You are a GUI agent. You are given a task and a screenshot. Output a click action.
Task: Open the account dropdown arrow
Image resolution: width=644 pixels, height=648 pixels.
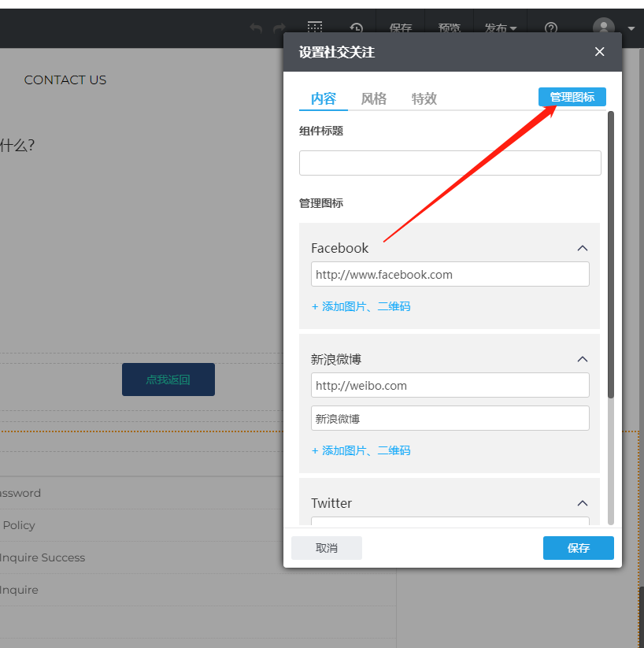pyautogui.click(x=631, y=28)
